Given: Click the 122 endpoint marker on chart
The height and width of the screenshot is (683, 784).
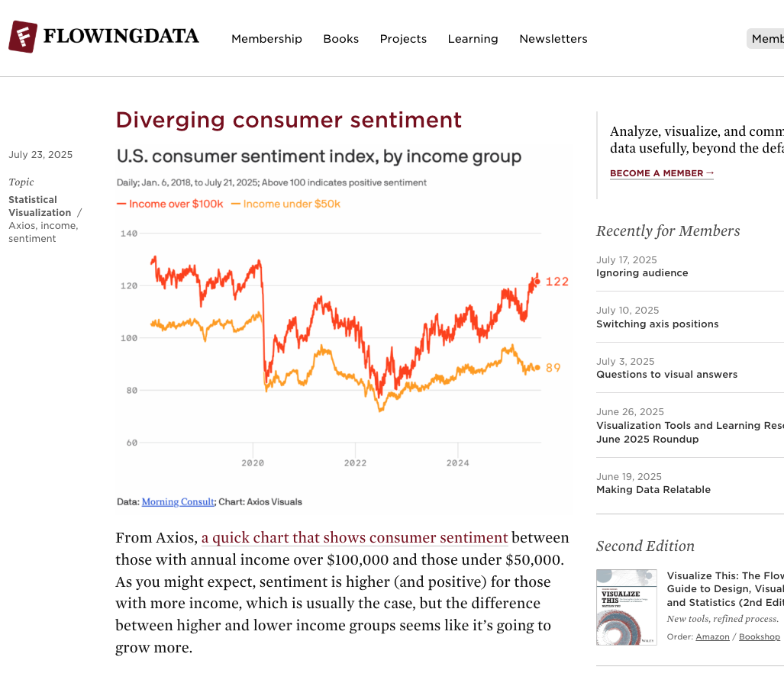Looking at the screenshot, I should [537, 282].
